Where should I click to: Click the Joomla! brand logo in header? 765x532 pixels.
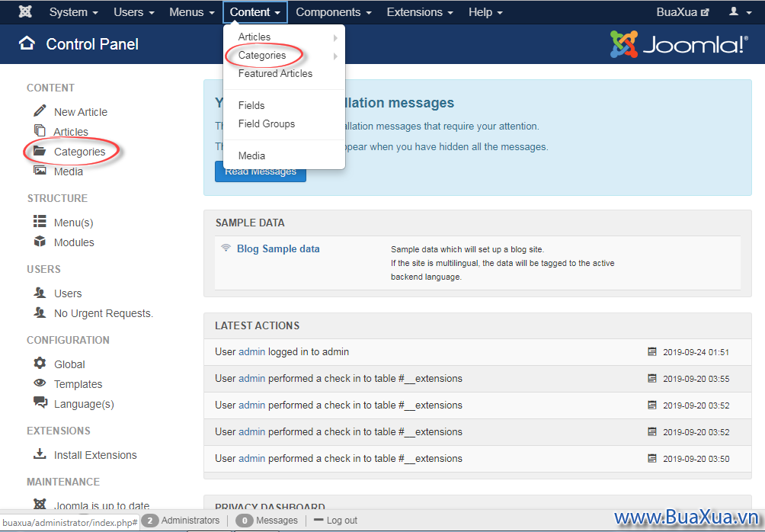679,44
